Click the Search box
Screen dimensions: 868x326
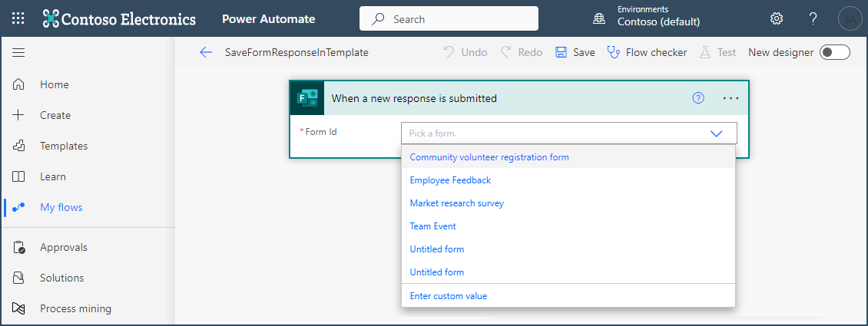tap(449, 19)
